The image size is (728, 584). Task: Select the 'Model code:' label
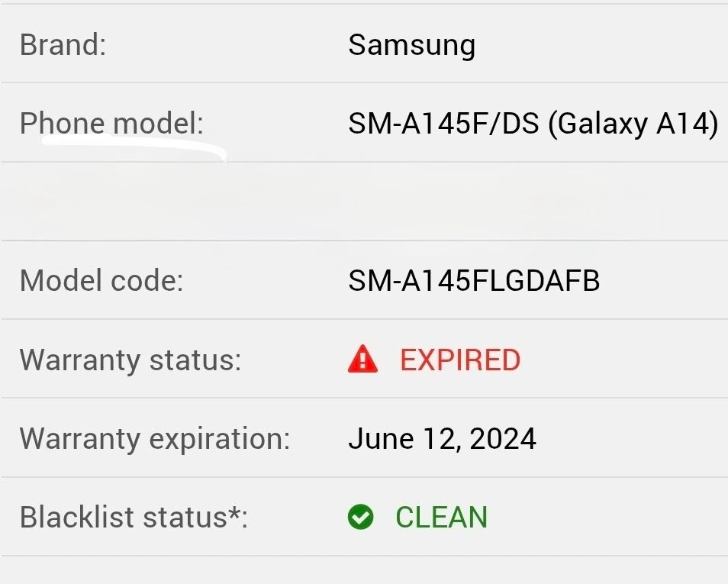(x=101, y=281)
